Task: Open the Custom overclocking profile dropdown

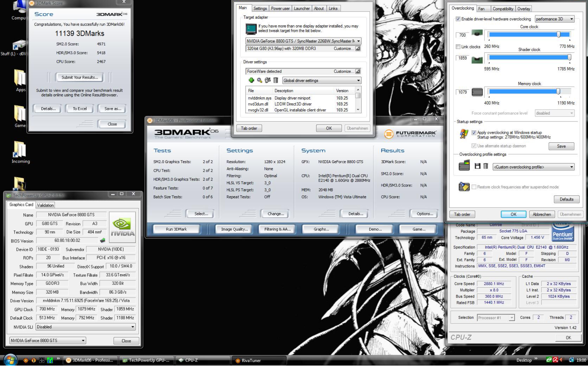Action: [533, 167]
